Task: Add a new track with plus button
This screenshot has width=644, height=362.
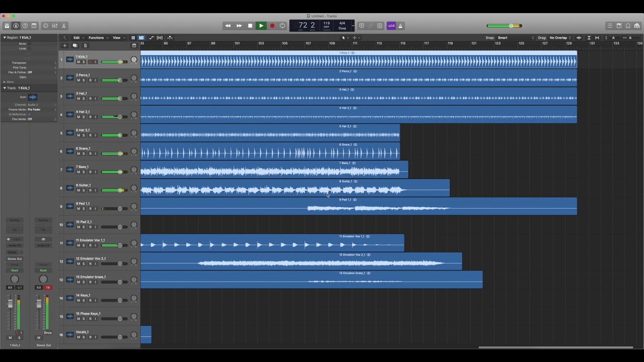Action: pyautogui.click(x=64, y=46)
